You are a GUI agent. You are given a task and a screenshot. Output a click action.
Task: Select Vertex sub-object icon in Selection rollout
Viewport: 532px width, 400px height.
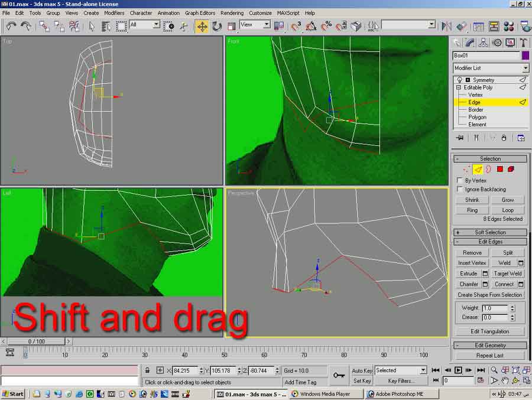pos(466,169)
